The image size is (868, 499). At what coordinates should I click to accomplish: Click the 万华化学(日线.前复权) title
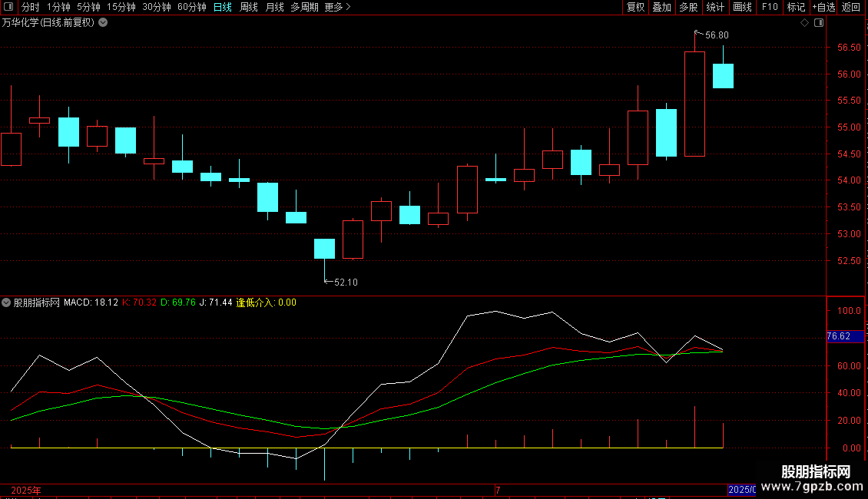pyautogui.click(x=48, y=23)
